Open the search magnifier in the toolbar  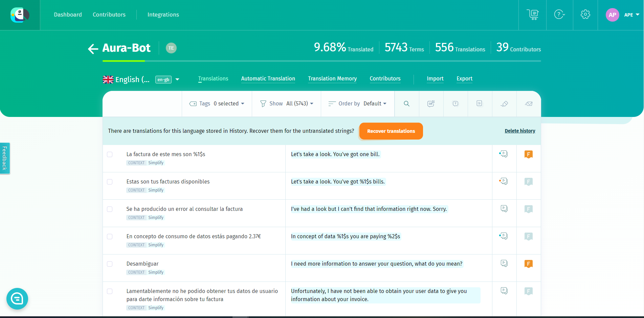click(407, 104)
